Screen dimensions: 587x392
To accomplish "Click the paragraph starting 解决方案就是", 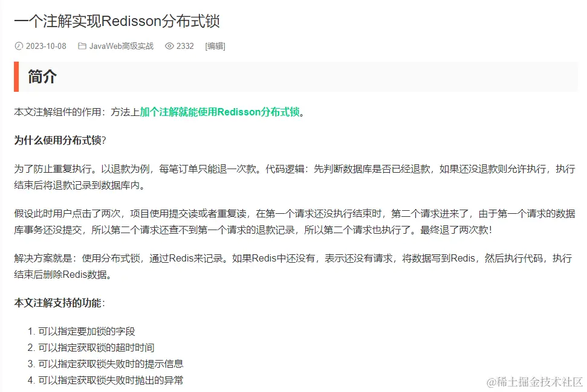I will [x=293, y=266].
